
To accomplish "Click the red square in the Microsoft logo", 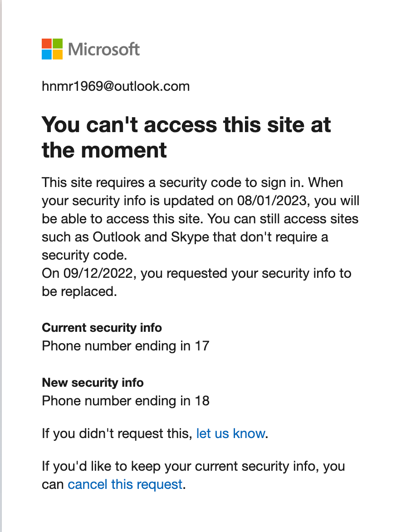I will point(47,44).
